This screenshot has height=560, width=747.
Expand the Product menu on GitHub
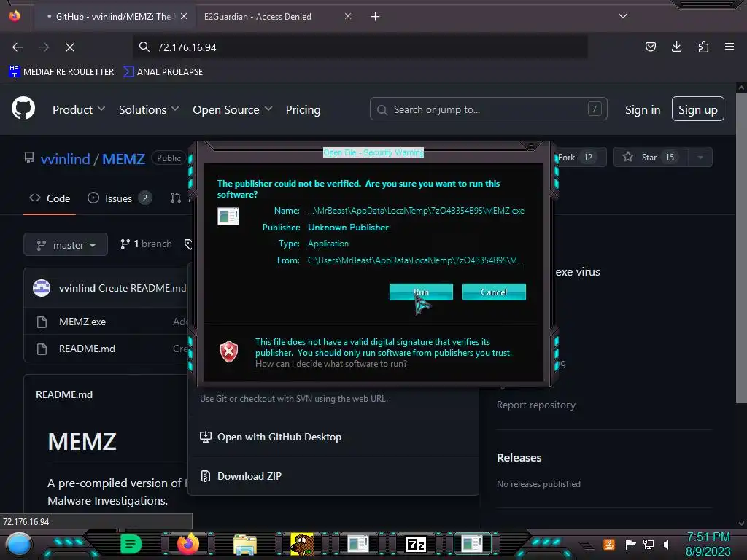coord(79,109)
